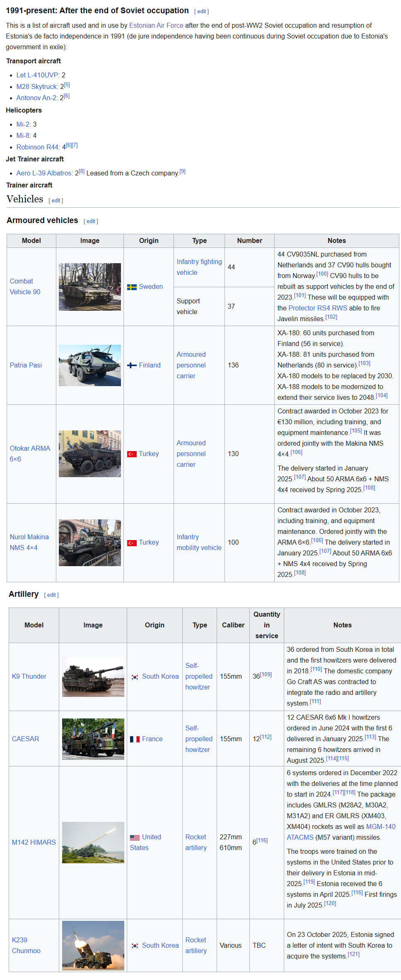Click the United States flag icon
Image resolution: width=401 pixels, height=980 pixels.
click(135, 837)
